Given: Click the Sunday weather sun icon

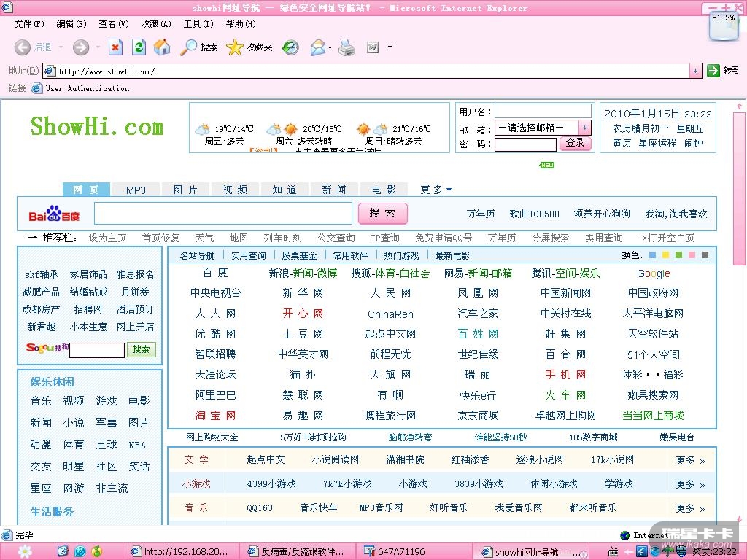Looking at the screenshot, I should [363, 129].
